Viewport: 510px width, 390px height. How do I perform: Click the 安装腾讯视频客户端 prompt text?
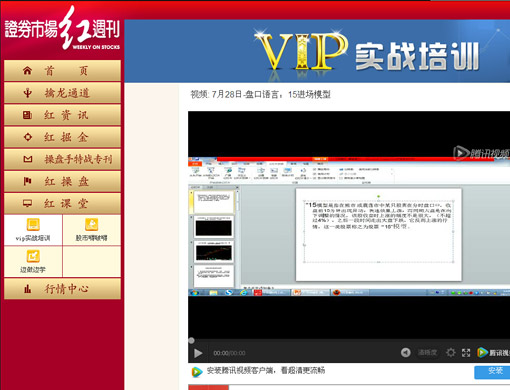[x=266, y=370]
